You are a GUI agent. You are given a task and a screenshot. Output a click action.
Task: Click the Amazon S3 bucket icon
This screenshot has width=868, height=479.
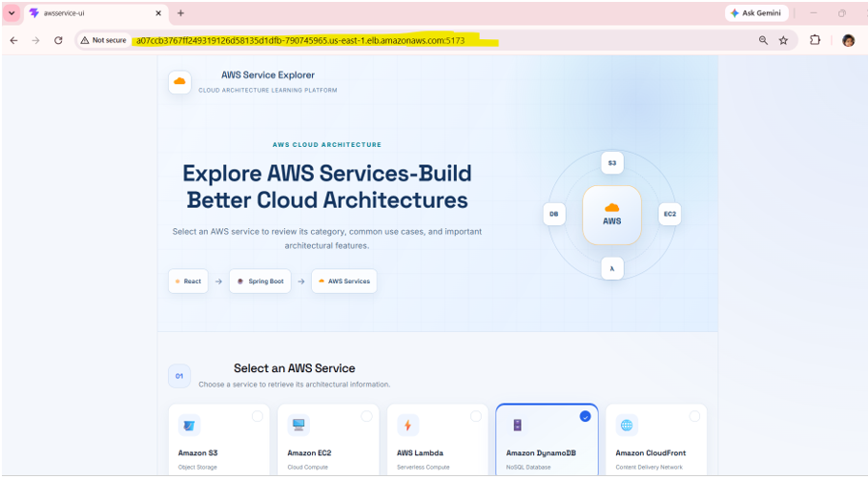(x=189, y=426)
